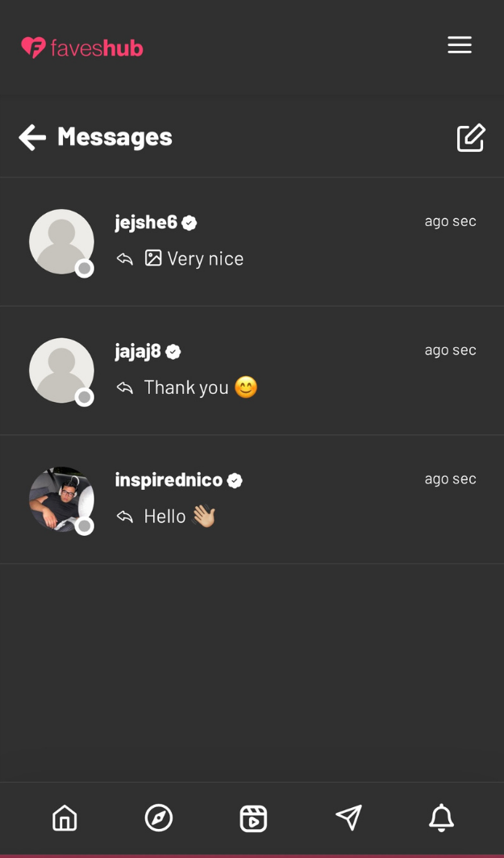Viewport: 504px width, 858px height.
Task: Open the Reels video icon
Action: pyautogui.click(x=253, y=818)
